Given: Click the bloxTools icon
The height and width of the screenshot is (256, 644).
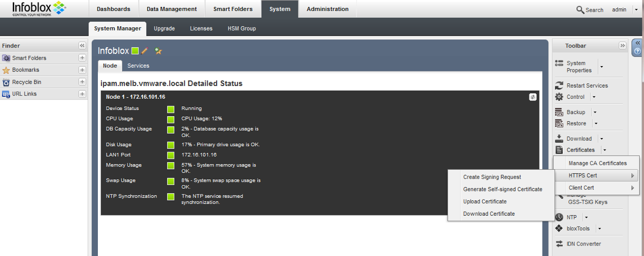Looking at the screenshot, I should tap(559, 228).
